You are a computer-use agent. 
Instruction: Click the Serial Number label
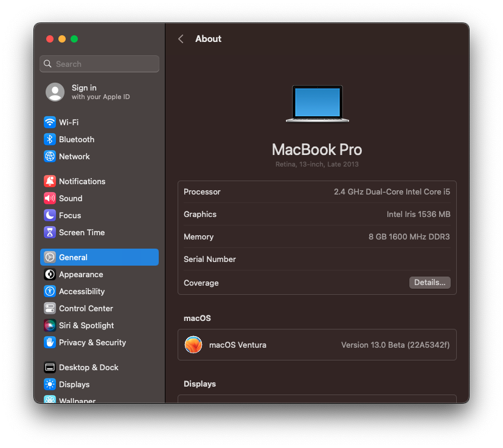[210, 259]
